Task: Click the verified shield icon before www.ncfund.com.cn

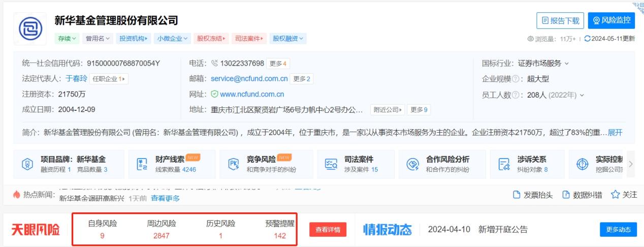Action: (x=214, y=94)
